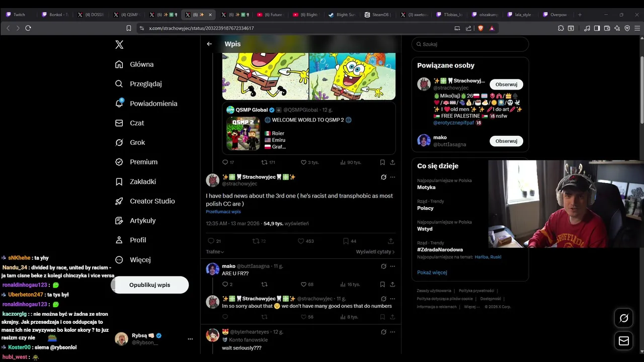Image resolution: width=644 pixels, height=362 pixels.
Task: Reply to main post (21 comments icon)
Action: point(214,241)
